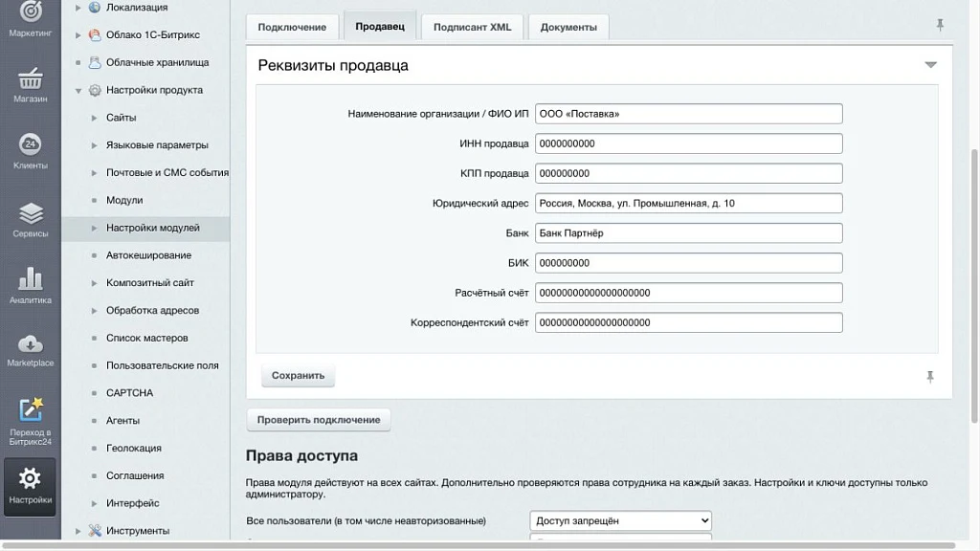Viewport: 980px width, 551px height.
Task: Open Модули in the settings tree
Action: pos(124,200)
